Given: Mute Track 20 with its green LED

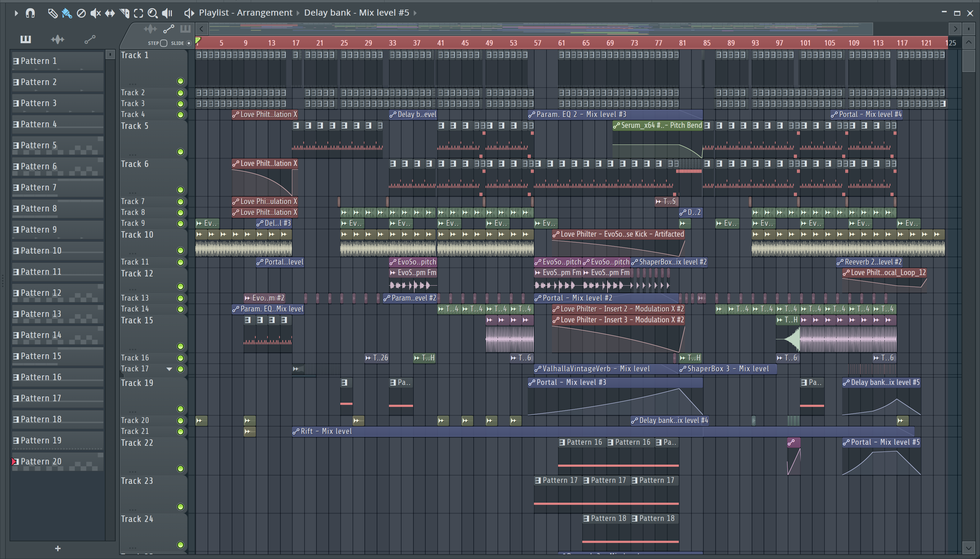Looking at the screenshot, I should 180,421.
